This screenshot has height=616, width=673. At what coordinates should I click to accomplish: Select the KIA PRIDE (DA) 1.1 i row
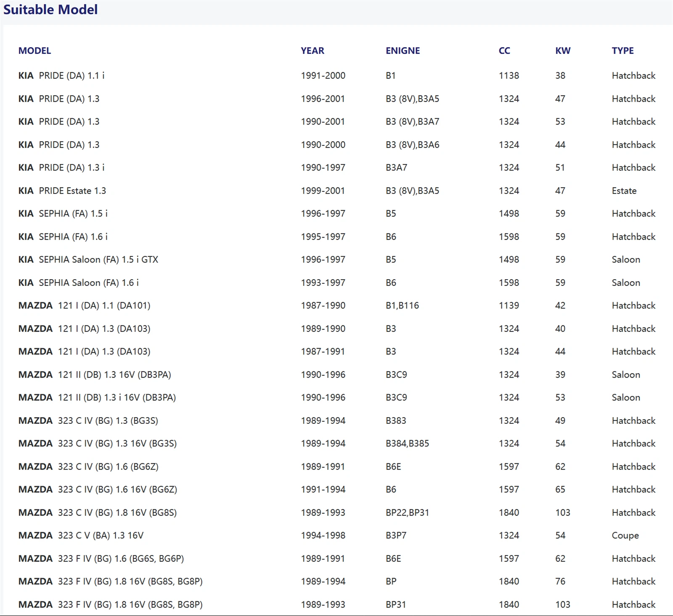click(x=337, y=76)
